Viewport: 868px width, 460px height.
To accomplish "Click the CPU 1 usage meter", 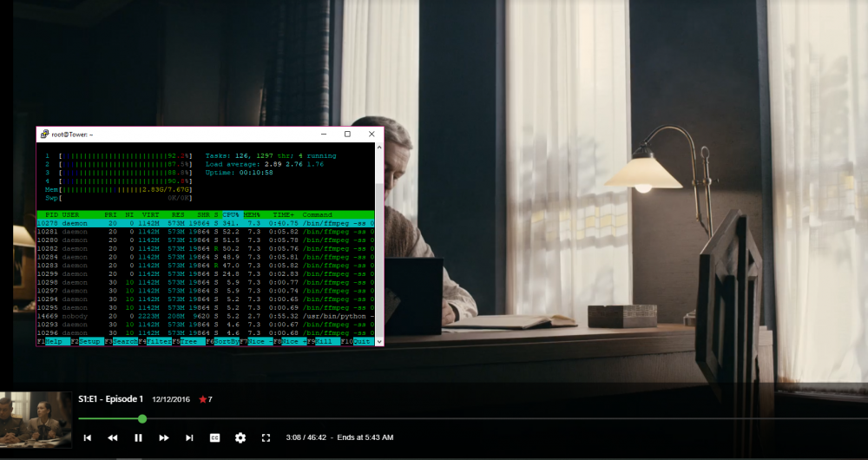I will (118, 156).
